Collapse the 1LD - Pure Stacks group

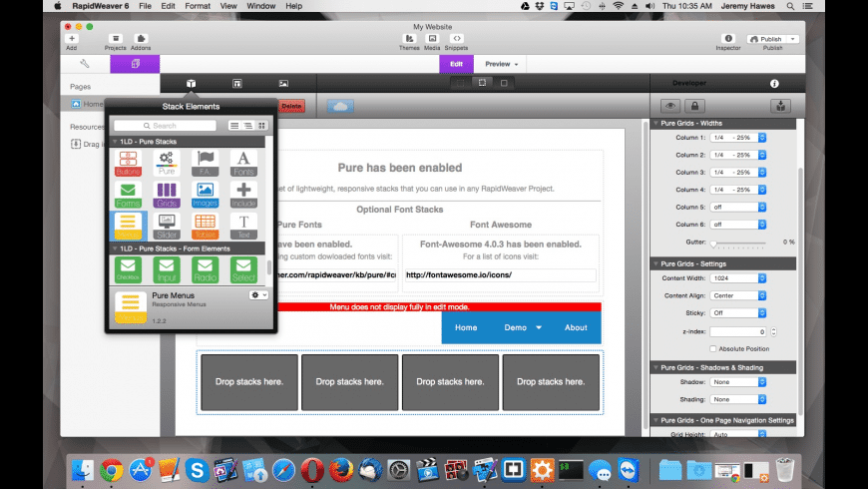click(115, 142)
